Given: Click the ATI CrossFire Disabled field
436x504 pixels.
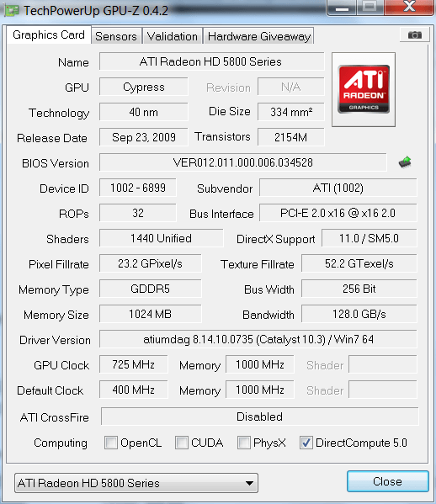Looking at the screenshot, I should pos(260,416).
